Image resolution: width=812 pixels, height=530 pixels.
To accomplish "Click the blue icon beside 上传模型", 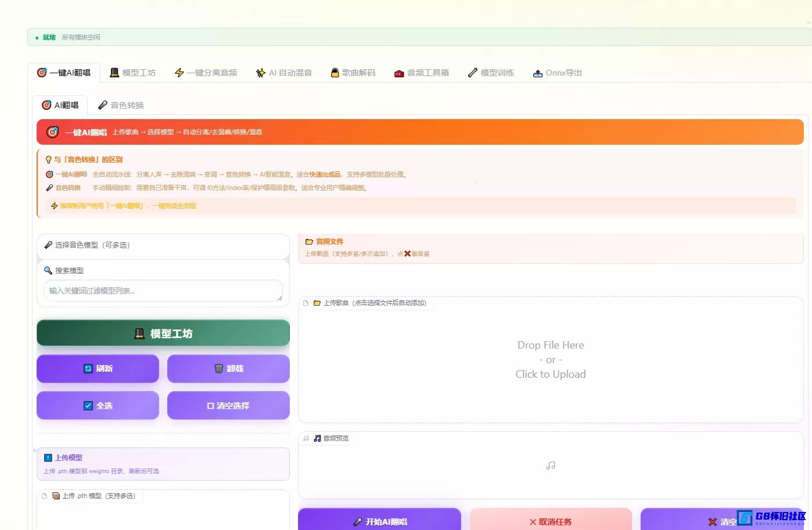I will click(48, 458).
